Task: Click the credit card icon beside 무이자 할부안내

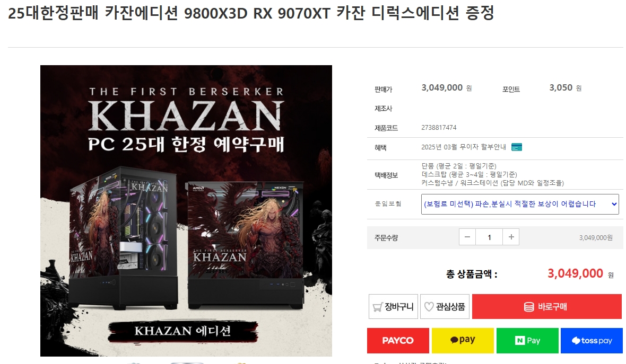Action: (x=517, y=147)
